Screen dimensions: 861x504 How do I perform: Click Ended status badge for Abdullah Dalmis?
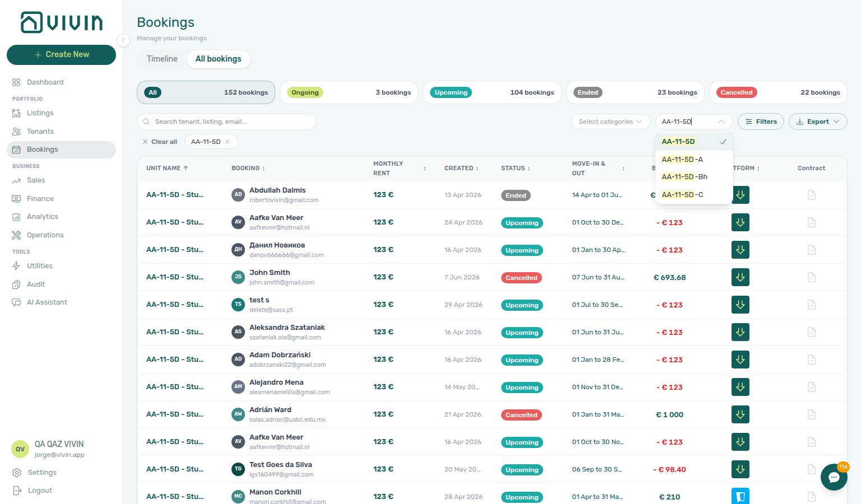coord(516,195)
